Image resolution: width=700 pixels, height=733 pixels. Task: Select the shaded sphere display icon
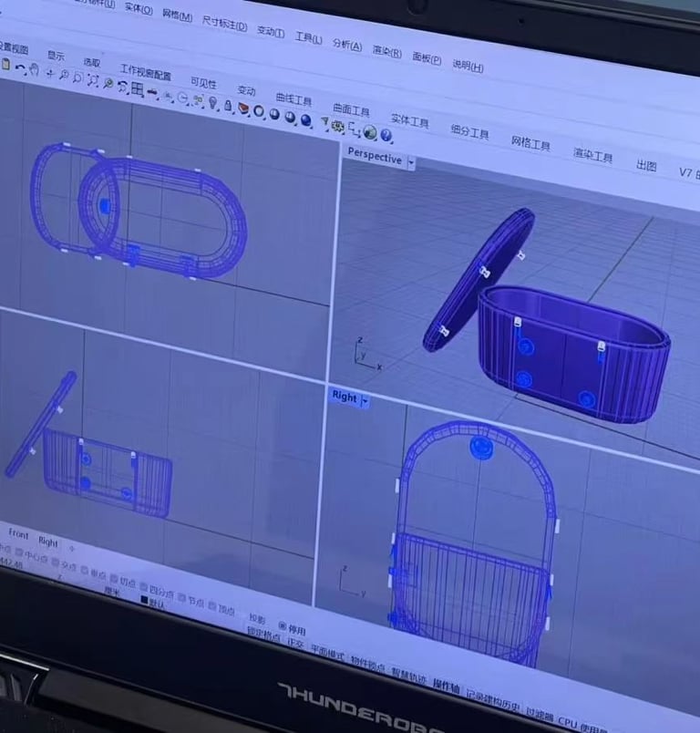point(274,115)
